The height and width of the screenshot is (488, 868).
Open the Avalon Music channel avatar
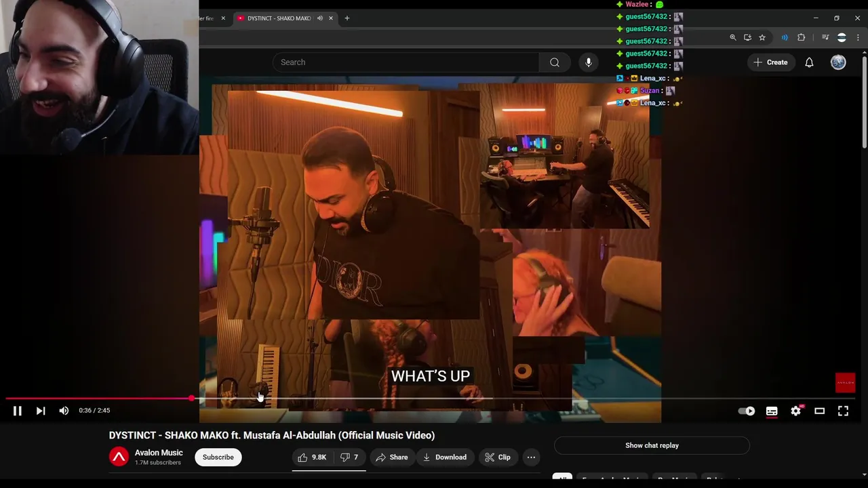coord(119,457)
